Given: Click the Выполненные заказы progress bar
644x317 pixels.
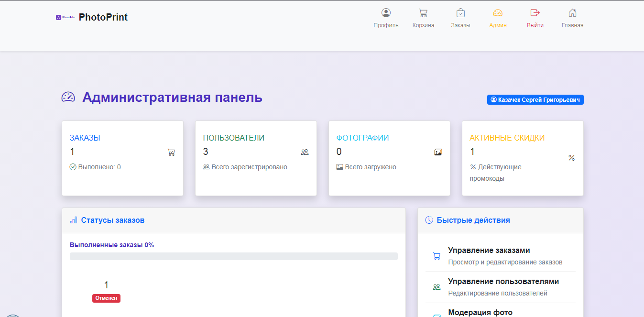Looking at the screenshot, I should pyautogui.click(x=233, y=256).
